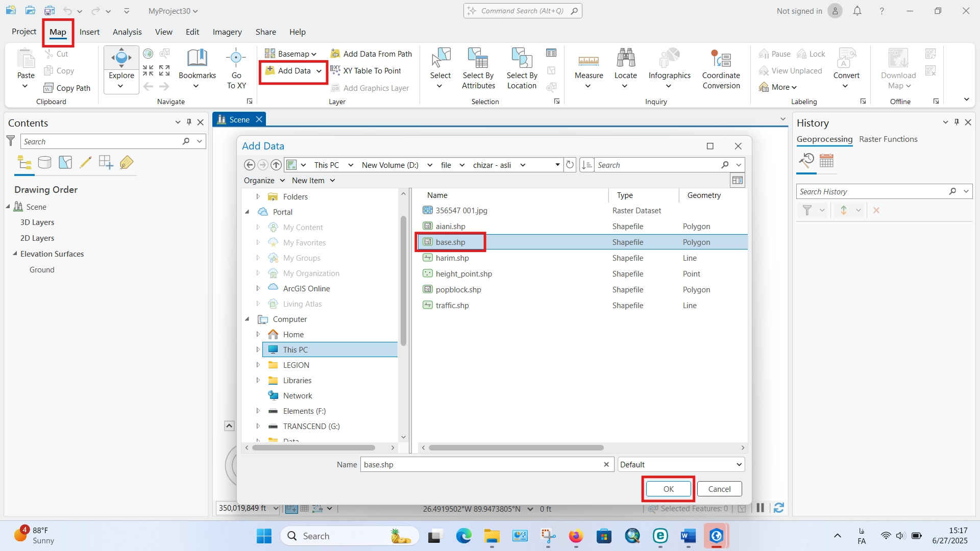Click Copy Path in Clipboard group
The image size is (980, 551).
click(67, 88)
